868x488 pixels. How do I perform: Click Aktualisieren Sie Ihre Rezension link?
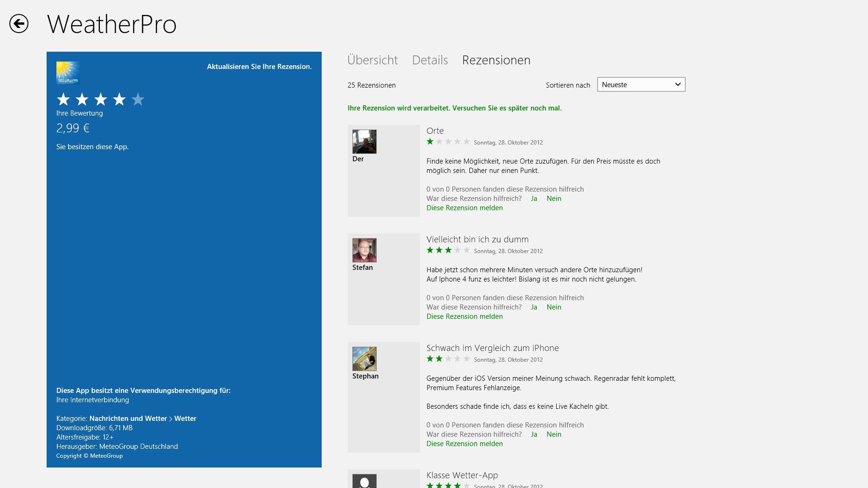click(259, 67)
